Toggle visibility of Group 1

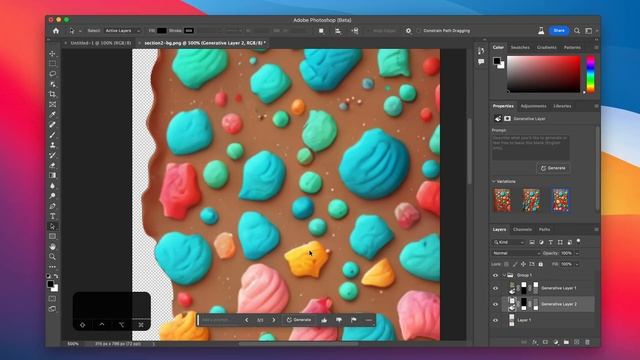496,276
